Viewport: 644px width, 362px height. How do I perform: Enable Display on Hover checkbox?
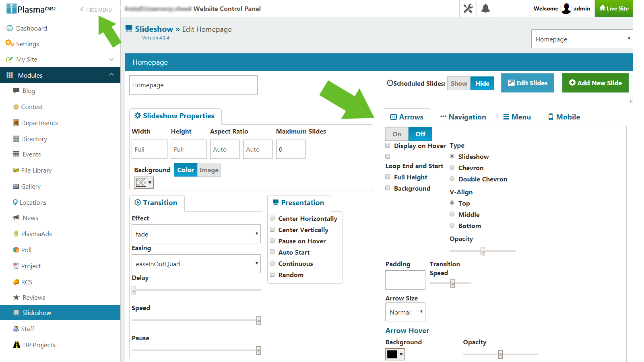point(388,145)
